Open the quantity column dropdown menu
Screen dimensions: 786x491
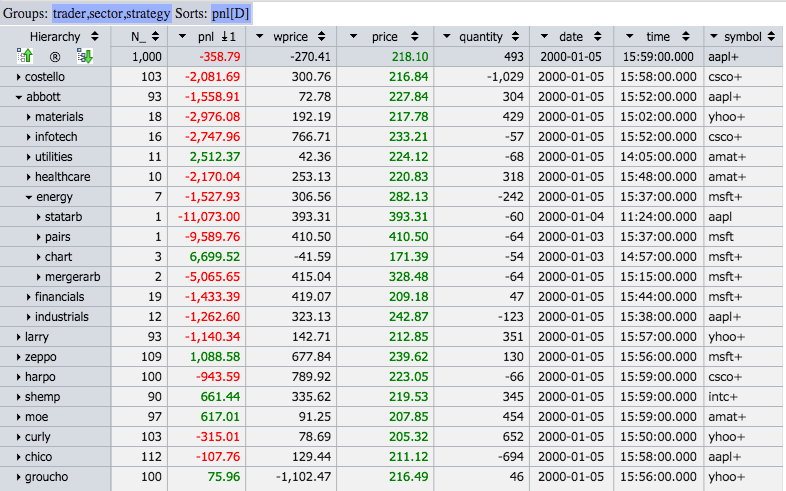tap(446, 37)
